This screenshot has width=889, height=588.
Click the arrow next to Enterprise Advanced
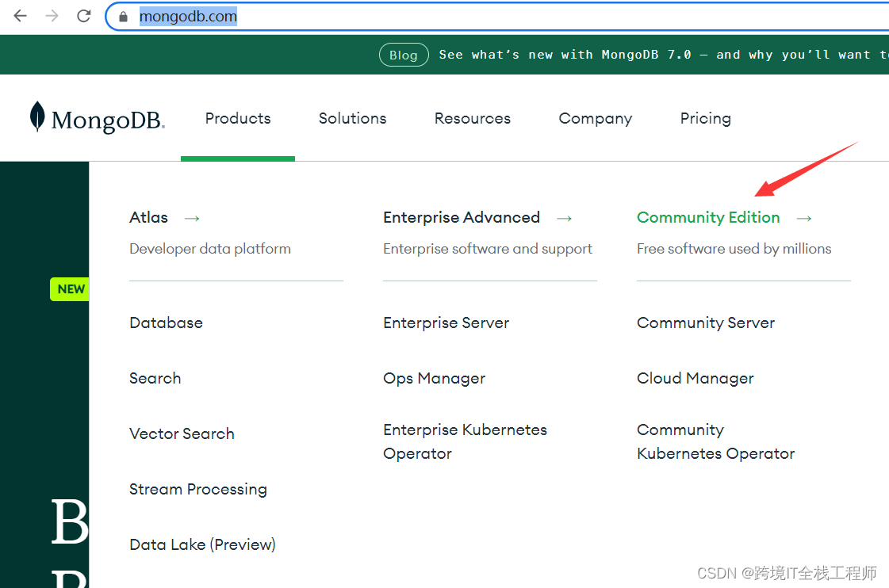point(564,218)
